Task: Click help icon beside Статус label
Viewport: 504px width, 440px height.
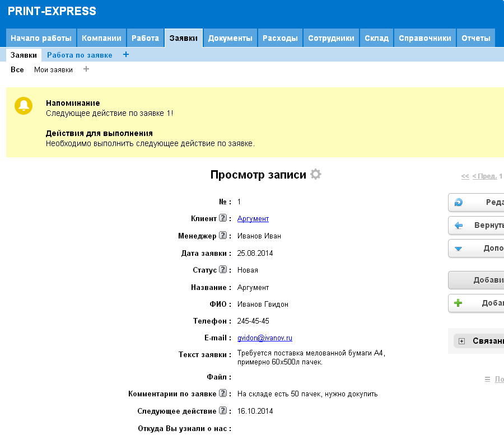Action: click(223, 270)
